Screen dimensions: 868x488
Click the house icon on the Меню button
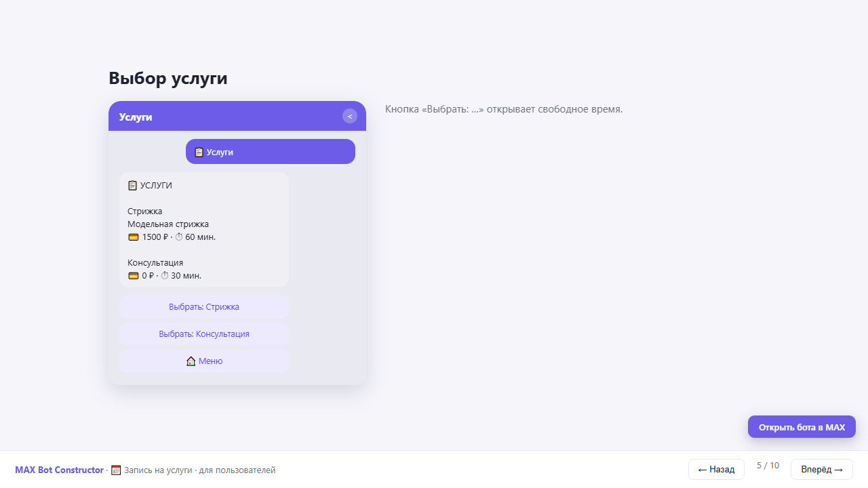191,361
